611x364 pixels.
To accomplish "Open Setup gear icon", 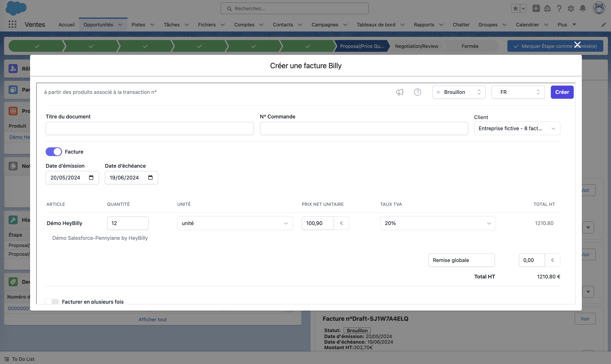I will 571,8.
